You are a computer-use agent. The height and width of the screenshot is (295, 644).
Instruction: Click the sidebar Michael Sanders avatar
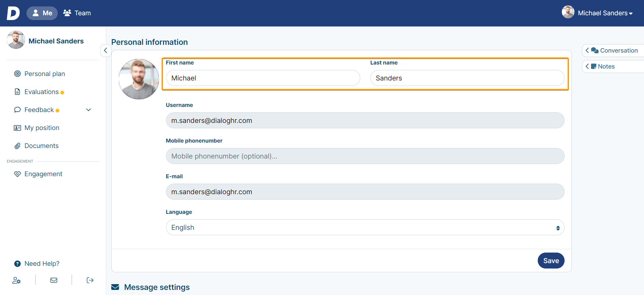click(16, 40)
